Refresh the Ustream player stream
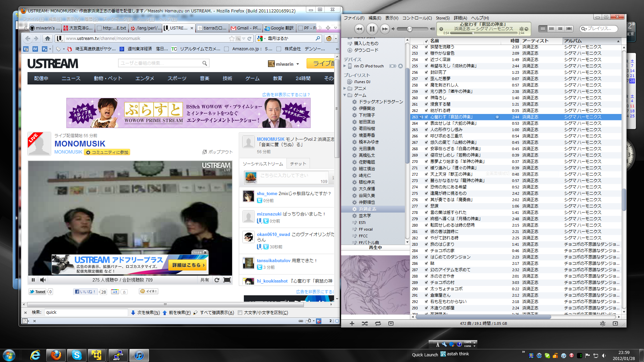 (x=217, y=280)
